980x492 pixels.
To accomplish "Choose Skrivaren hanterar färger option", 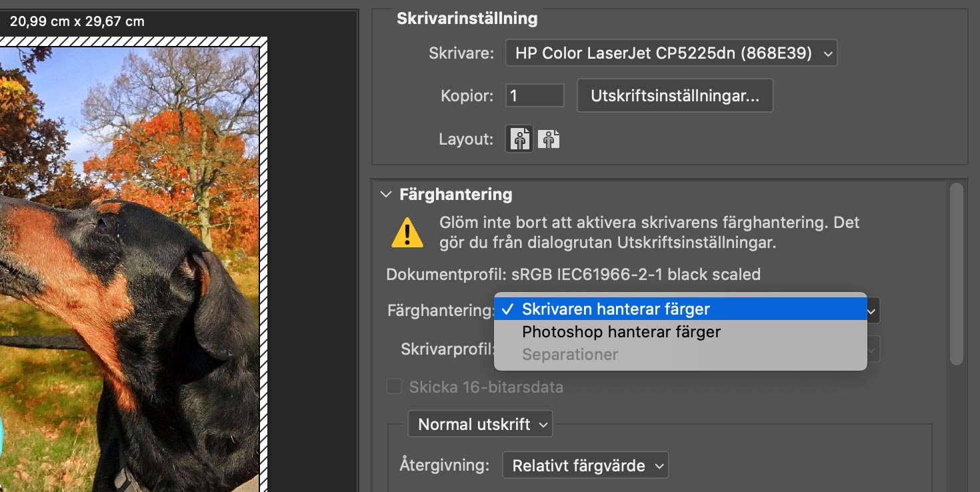I will coord(680,309).
